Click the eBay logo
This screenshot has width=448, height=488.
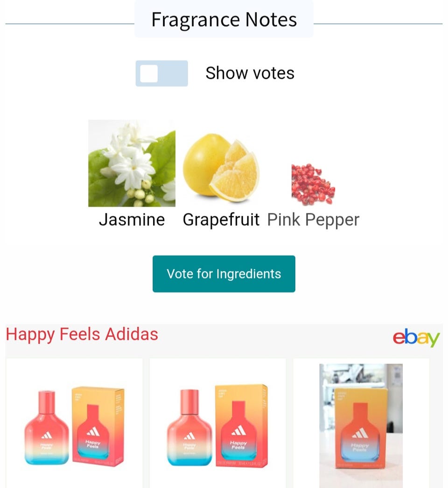coord(416,337)
